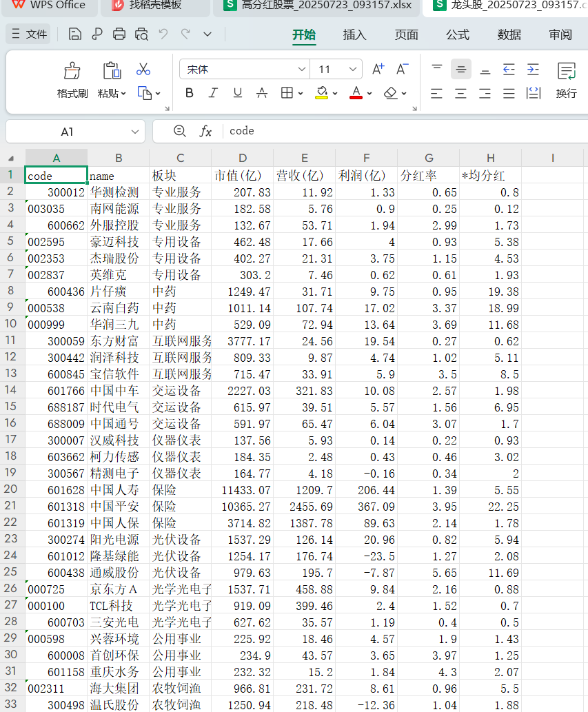Apply the red font color
This screenshot has width=588, height=712.
[356, 93]
